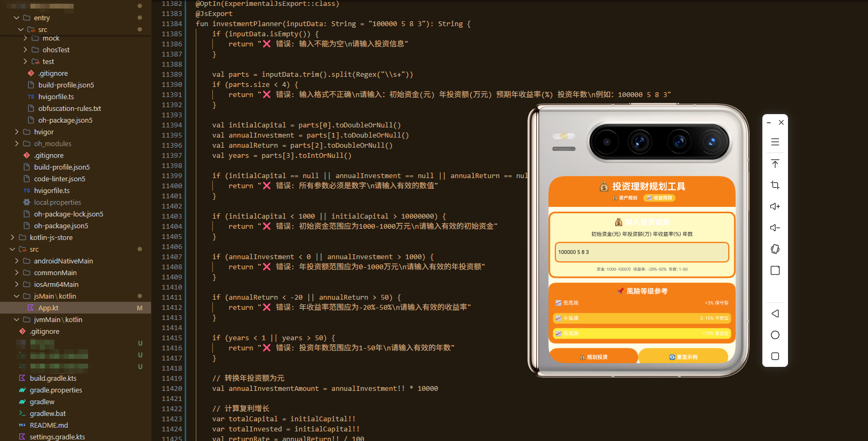Tap the 资产规划 label in app header

[x=625, y=198]
